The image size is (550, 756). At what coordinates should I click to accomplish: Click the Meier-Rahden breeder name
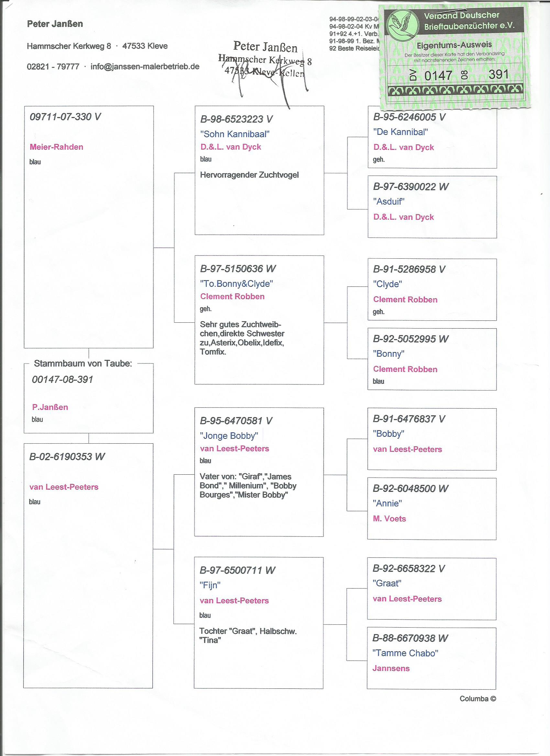click(x=56, y=147)
